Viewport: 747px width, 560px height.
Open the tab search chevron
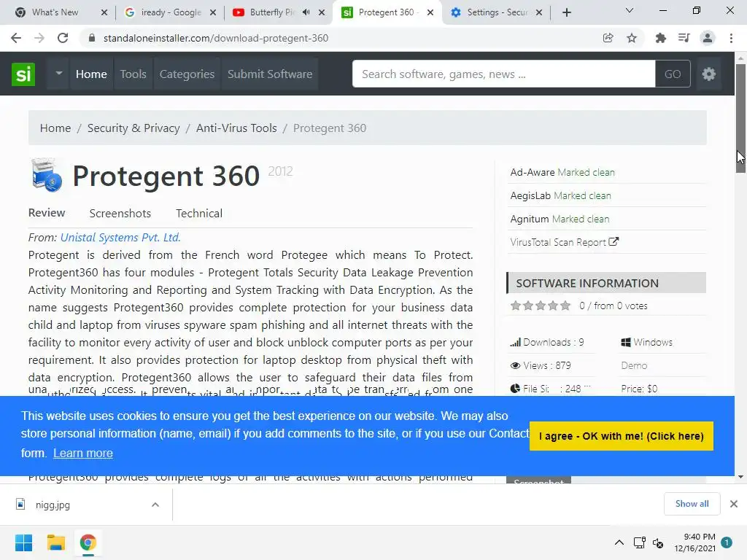(630, 10)
